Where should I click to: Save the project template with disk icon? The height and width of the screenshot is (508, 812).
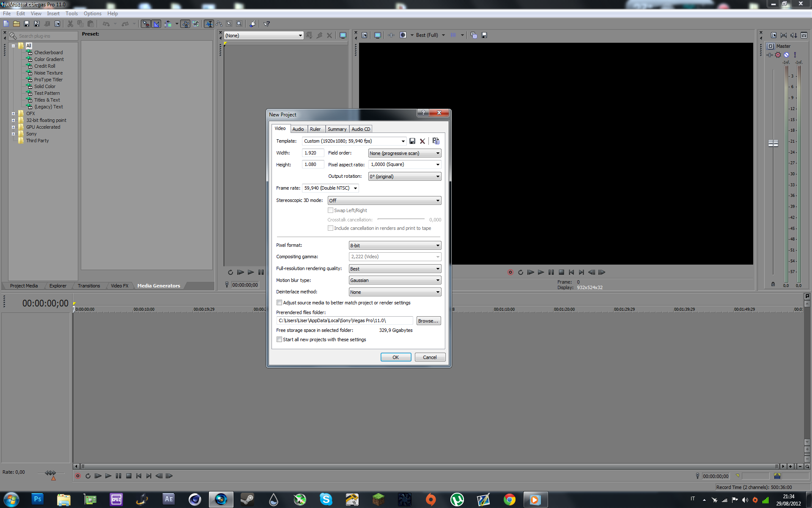tap(412, 141)
